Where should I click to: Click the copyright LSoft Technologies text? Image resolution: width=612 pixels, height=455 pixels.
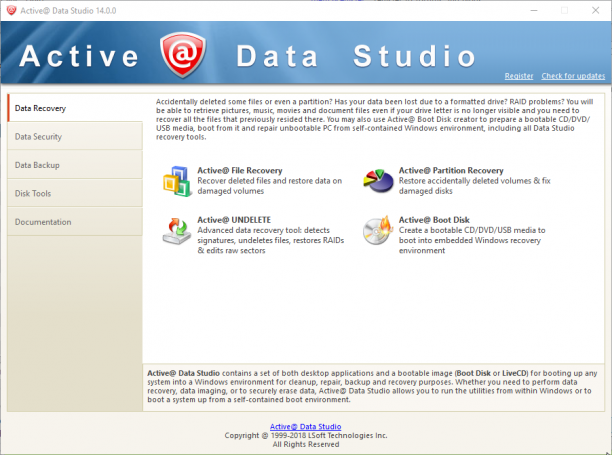pos(306,435)
